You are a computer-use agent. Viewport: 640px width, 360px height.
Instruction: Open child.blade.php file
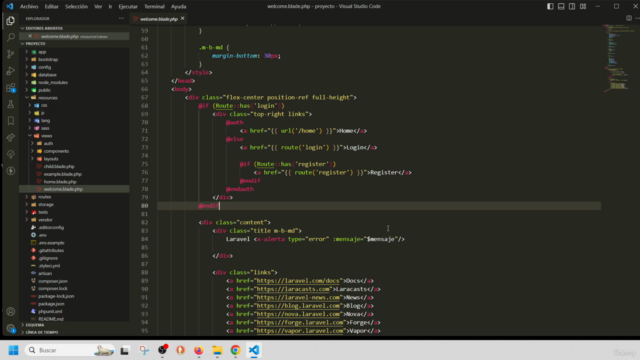[59, 167]
